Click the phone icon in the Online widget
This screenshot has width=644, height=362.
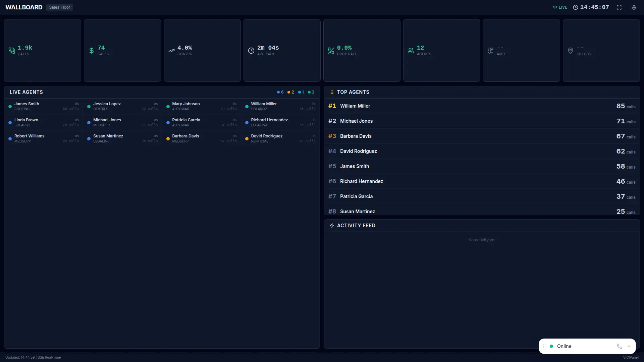pos(619,346)
